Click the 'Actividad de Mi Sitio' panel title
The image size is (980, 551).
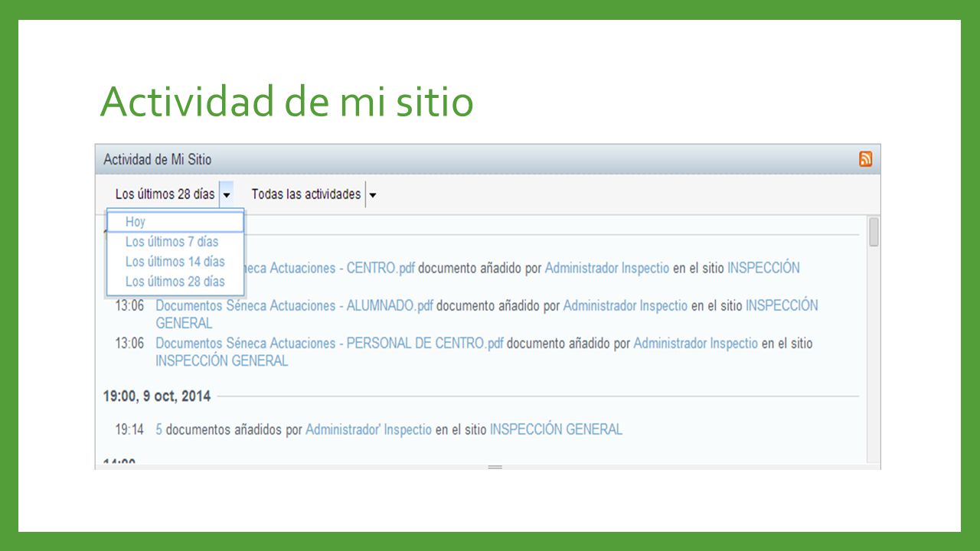[157, 160]
